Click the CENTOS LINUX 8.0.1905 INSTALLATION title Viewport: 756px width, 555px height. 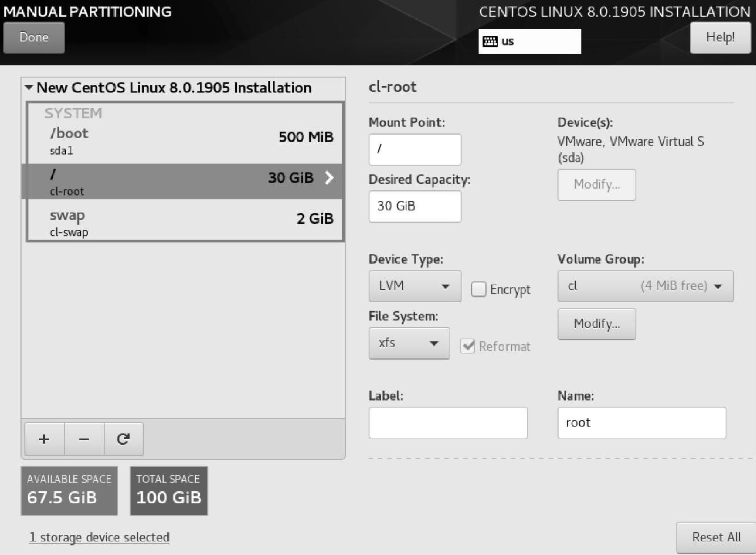(614, 11)
